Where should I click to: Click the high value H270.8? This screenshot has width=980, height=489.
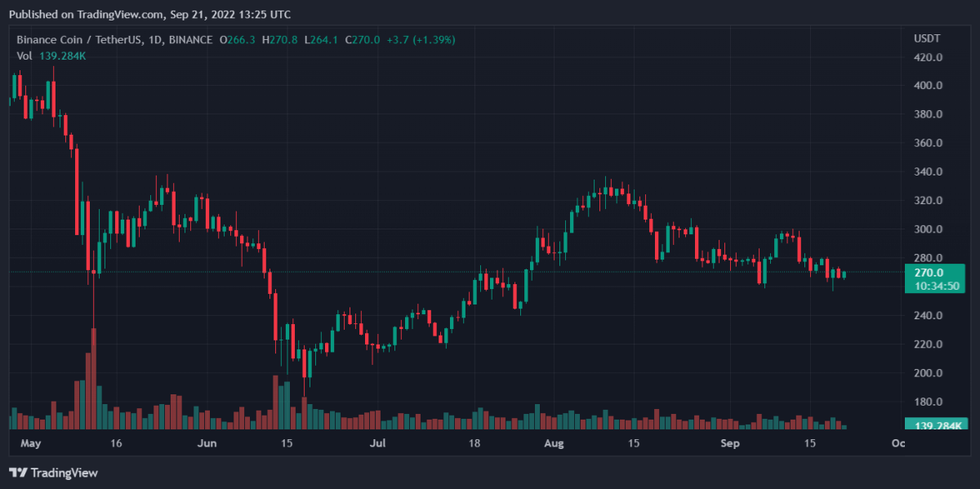tap(280, 39)
